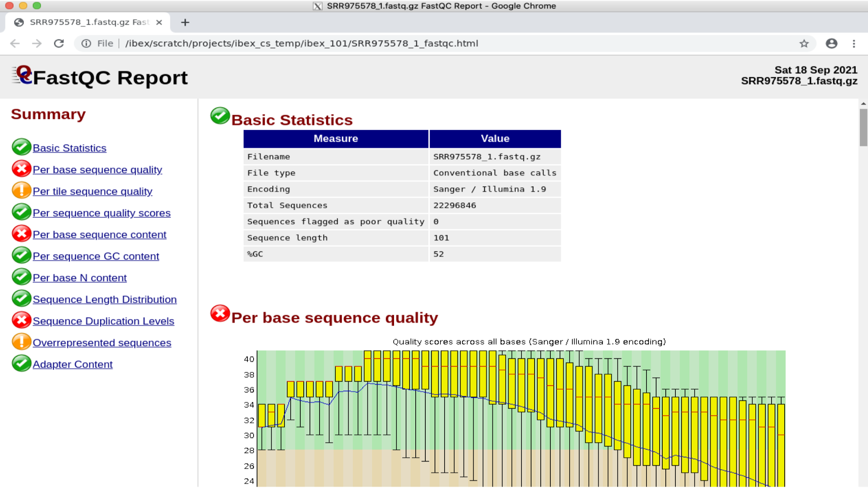Screen dimensions: 868x492
Task: Jump to Per sequence GC content section
Action: tap(96, 256)
